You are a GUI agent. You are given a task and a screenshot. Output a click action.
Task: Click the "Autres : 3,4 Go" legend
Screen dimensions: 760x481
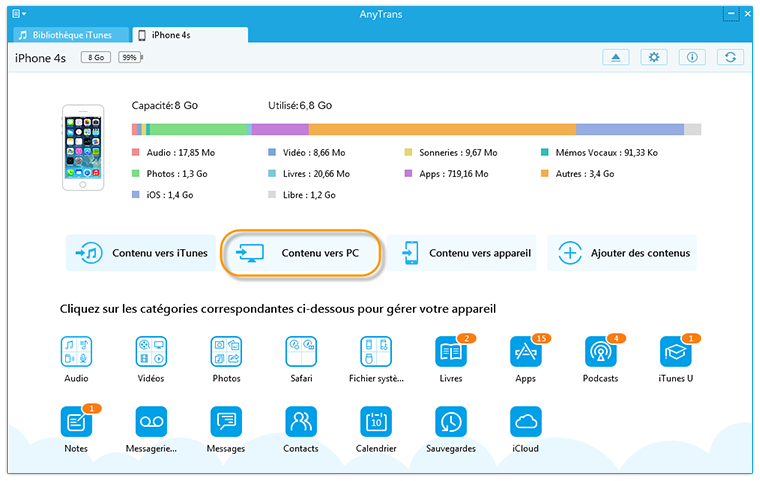[x=578, y=174]
